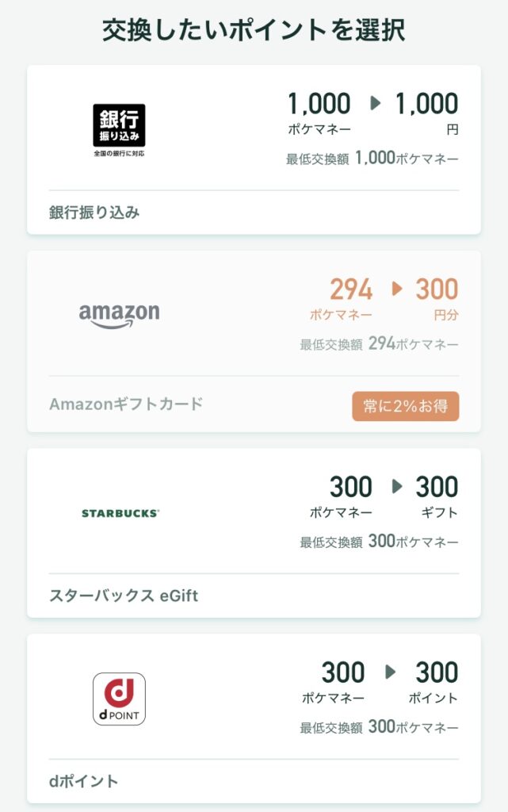Viewport: 508px width, 812px height.
Task: Click the 1,000 円 amount in the bank card
Action: (x=426, y=111)
